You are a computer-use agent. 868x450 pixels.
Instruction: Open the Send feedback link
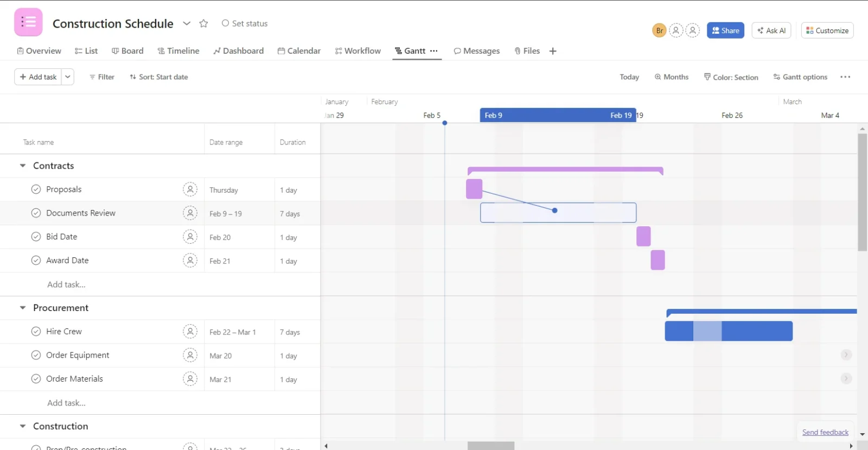coord(825,432)
